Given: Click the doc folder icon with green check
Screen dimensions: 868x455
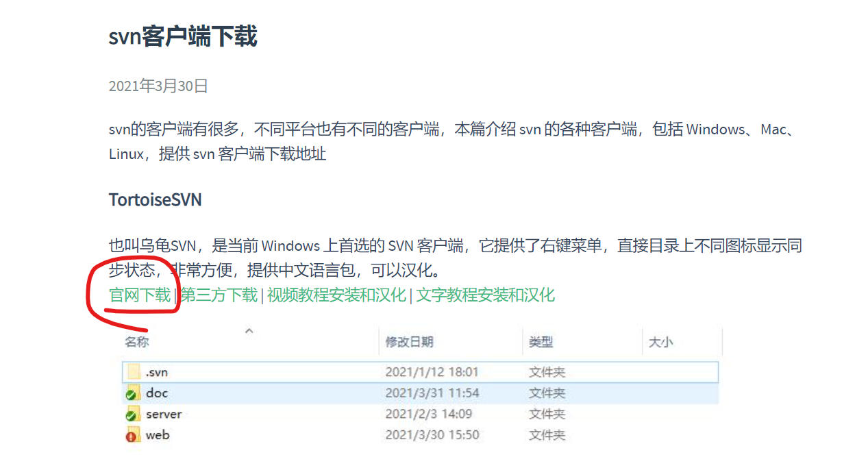Looking at the screenshot, I should [x=133, y=393].
